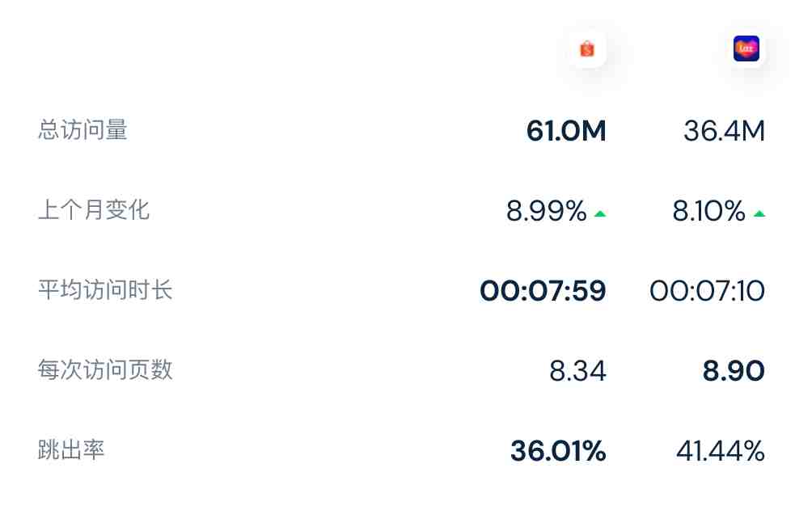Select the 总访问量 row label
812x506 pixels.
82,129
